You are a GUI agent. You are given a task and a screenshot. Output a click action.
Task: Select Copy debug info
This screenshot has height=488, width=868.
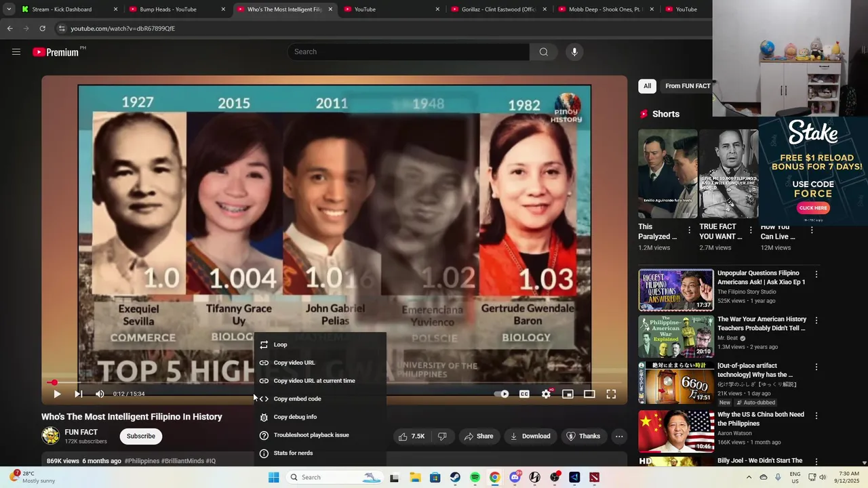[320, 417]
